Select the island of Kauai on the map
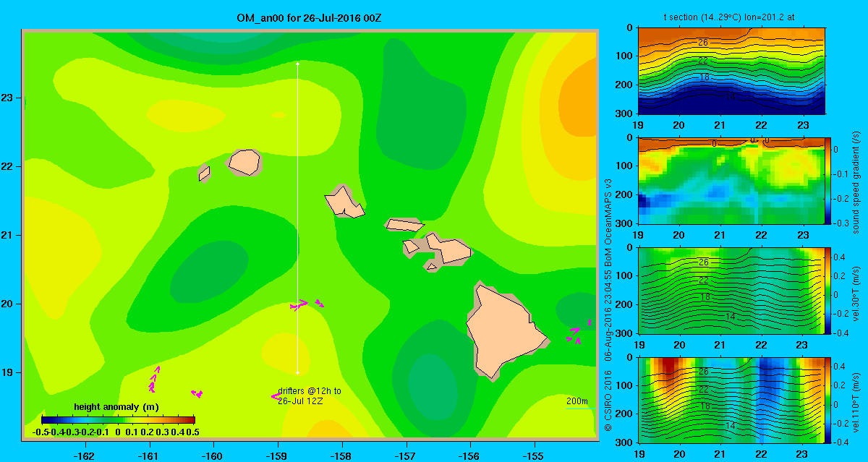 click(244, 162)
